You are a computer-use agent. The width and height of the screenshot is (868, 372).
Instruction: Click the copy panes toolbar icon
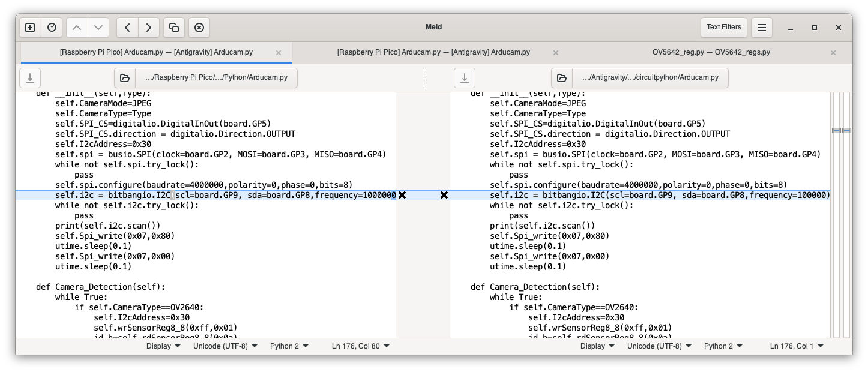click(x=174, y=28)
